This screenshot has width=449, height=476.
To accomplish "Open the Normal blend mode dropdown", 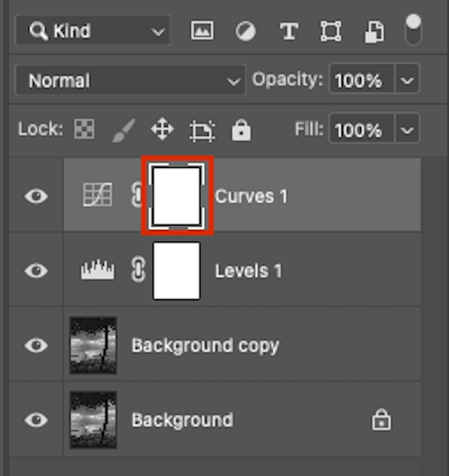I will point(130,80).
